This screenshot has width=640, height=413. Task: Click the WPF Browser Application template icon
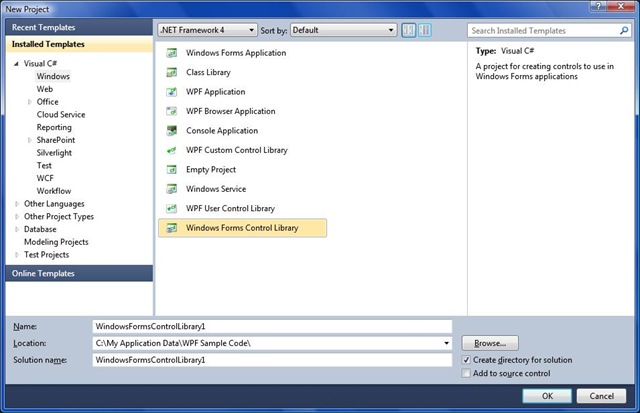172,111
